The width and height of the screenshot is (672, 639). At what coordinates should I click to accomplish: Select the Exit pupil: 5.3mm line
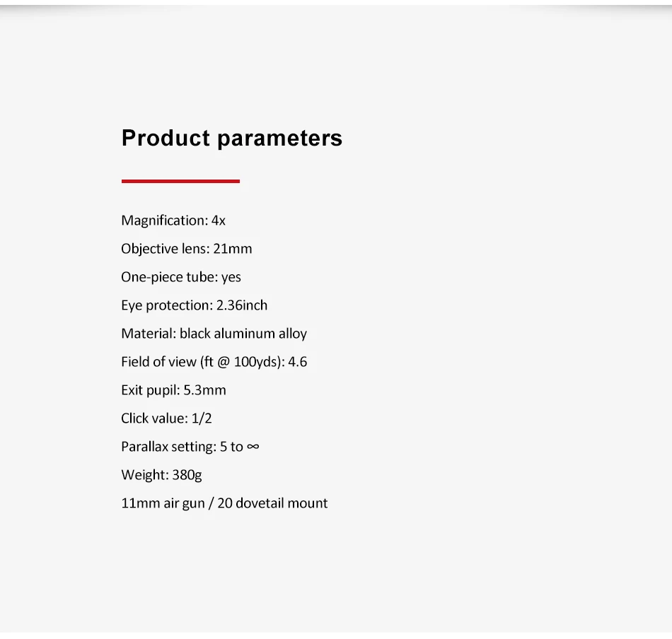pyautogui.click(x=173, y=390)
